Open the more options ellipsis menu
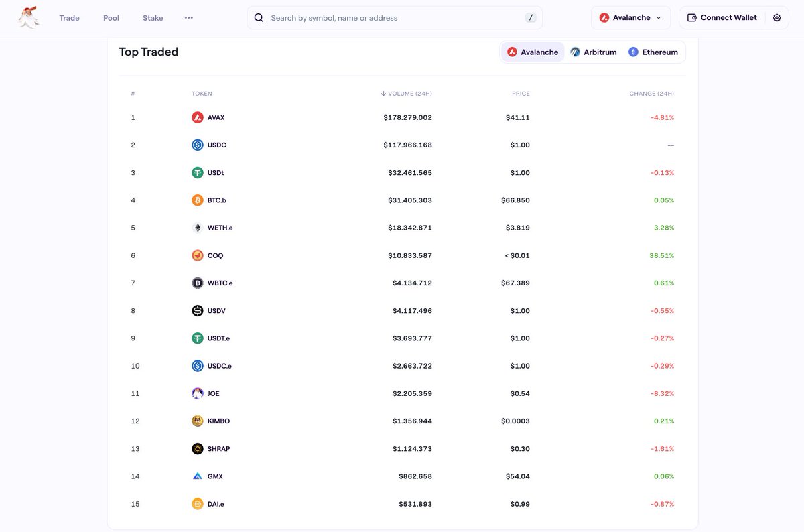This screenshot has width=804, height=532. coord(189,18)
